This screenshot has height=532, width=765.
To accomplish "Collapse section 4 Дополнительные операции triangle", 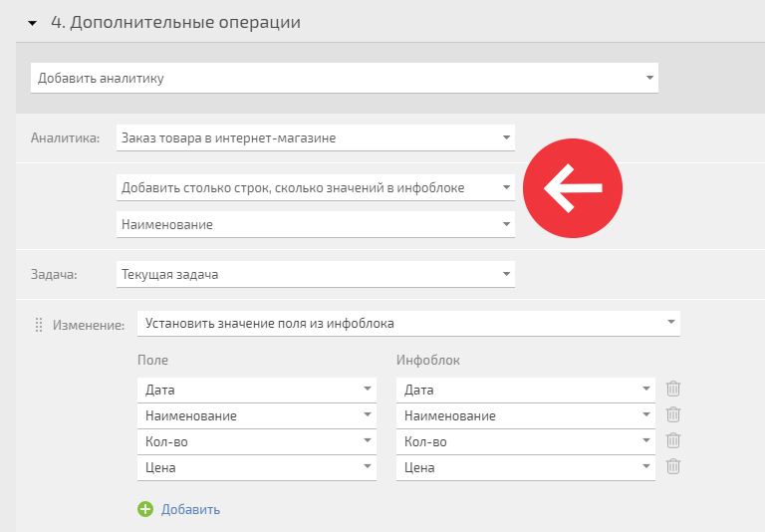I will point(32,23).
